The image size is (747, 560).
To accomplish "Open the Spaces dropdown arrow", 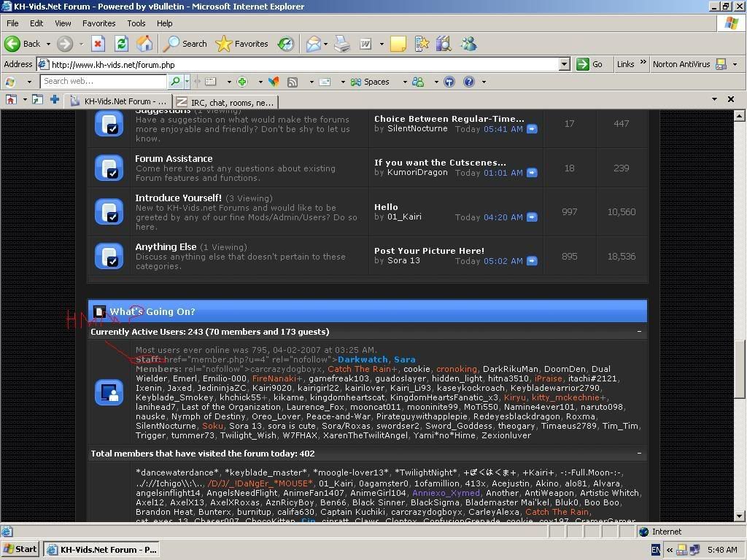I will pos(404,82).
